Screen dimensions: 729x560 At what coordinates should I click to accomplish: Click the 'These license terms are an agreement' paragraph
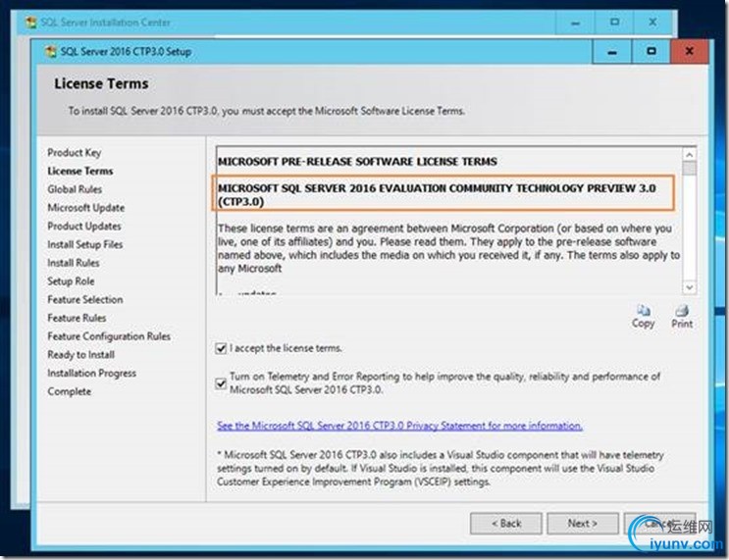(448, 248)
